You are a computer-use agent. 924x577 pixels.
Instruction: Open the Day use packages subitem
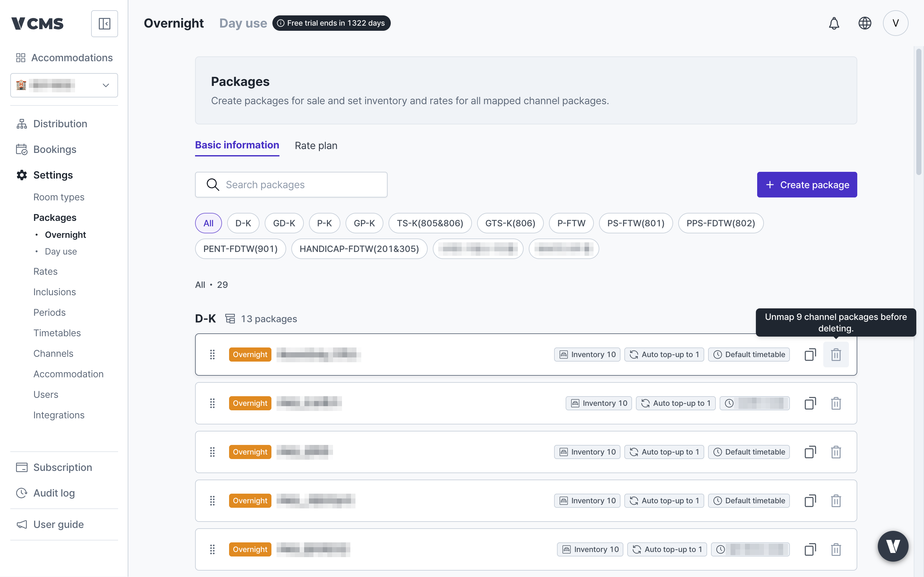click(61, 252)
